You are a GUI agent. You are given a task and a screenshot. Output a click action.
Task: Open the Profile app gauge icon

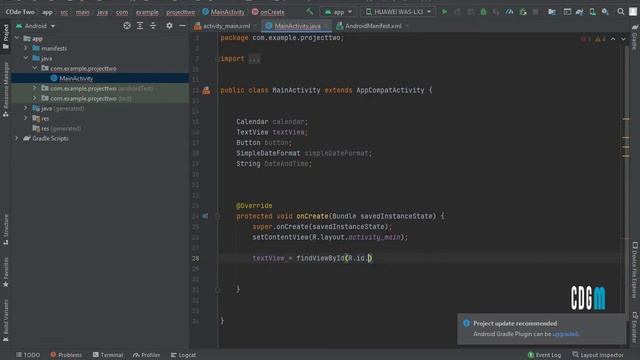(509, 12)
